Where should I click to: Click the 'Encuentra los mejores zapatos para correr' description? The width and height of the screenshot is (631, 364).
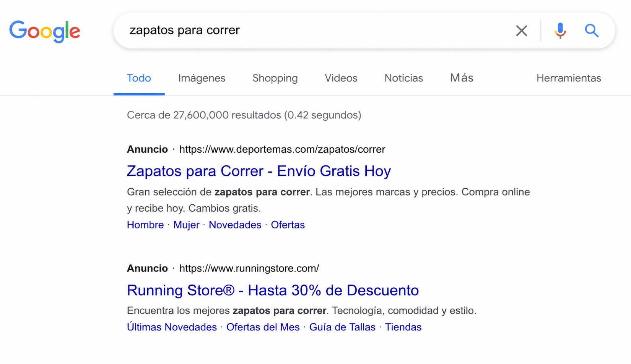click(x=301, y=311)
